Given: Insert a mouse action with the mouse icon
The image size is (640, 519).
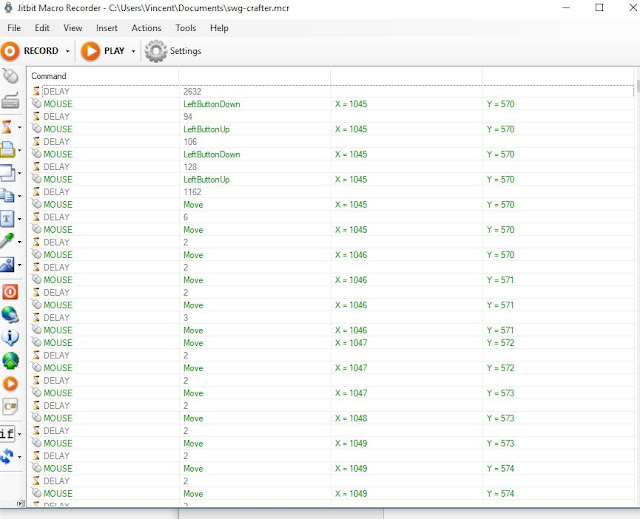Looking at the screenshot, I should click(10, 75).
